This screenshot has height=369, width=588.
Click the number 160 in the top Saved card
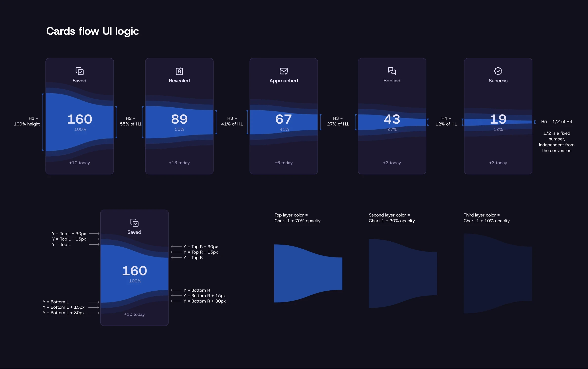tap(80, 119)
